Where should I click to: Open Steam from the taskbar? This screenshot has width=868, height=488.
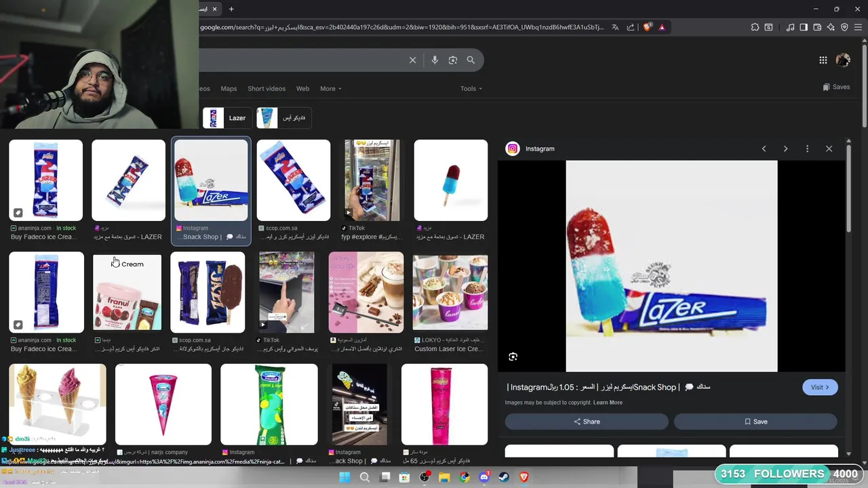[504, 477]
